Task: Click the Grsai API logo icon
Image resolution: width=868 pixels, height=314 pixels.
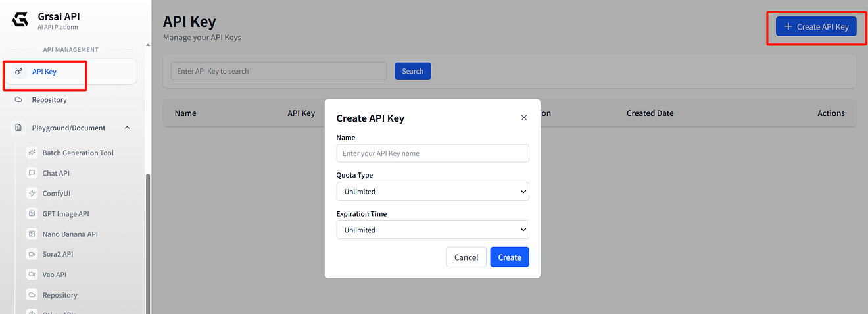Action: 21,20
